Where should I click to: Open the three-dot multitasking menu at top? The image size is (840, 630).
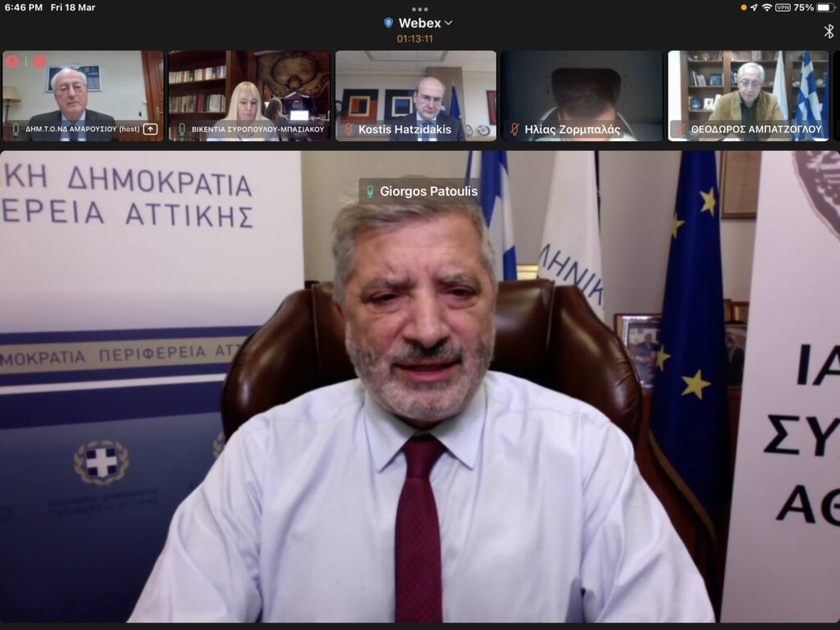[x=420, y=9]
